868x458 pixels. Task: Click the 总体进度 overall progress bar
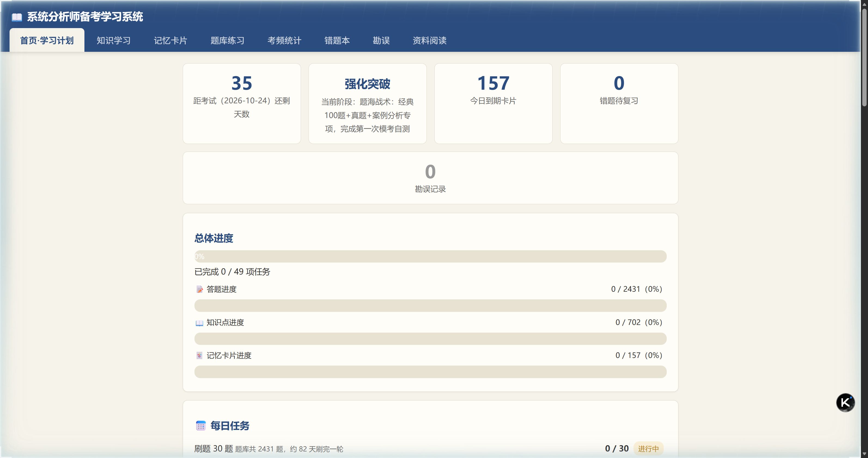(430, 256)
